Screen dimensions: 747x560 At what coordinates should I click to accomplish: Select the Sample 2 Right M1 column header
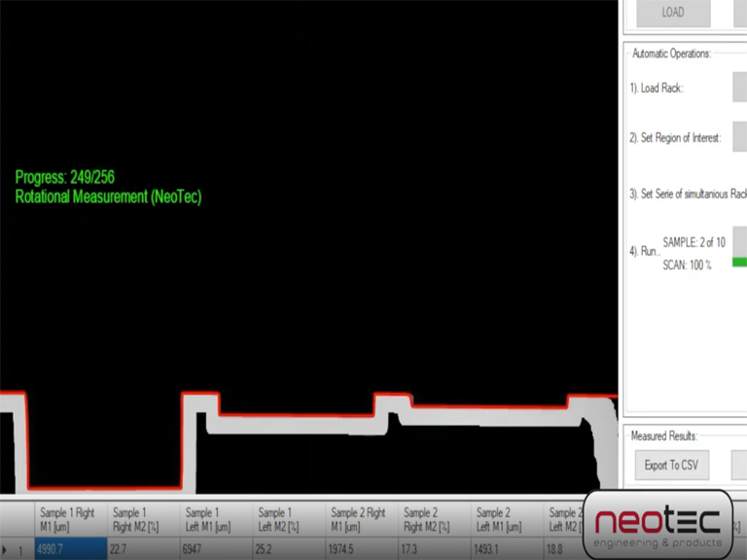[360, 519]
